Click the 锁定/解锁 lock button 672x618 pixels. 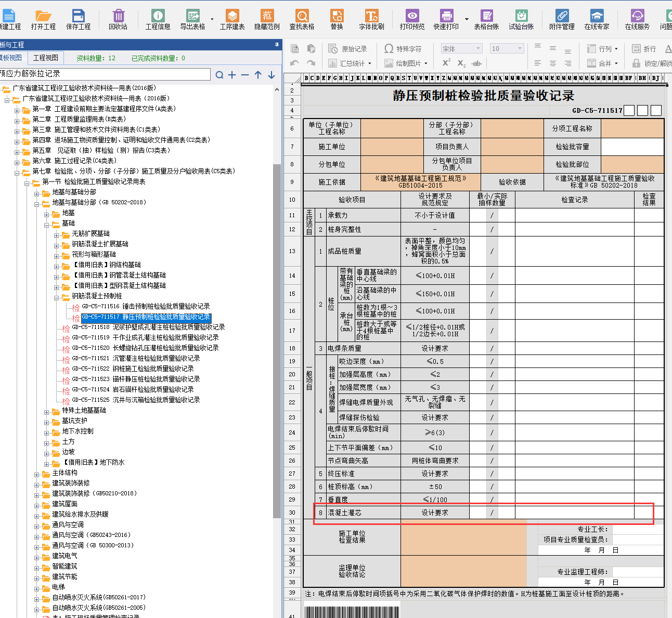pos(652,63)
